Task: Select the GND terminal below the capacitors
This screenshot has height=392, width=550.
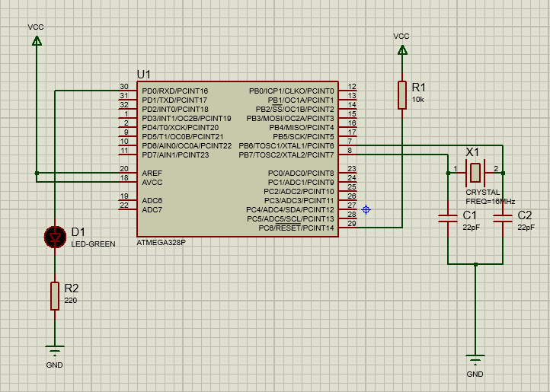Action: point(475,360)
